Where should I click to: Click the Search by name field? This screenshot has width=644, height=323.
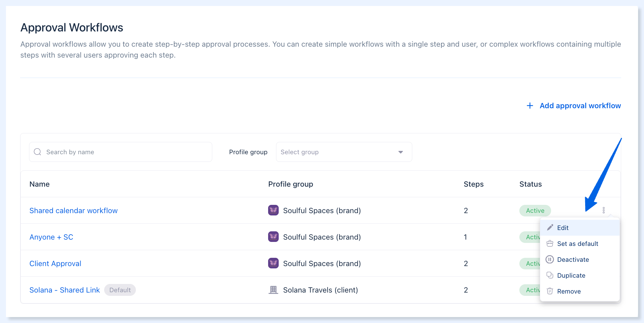[121, 152]
